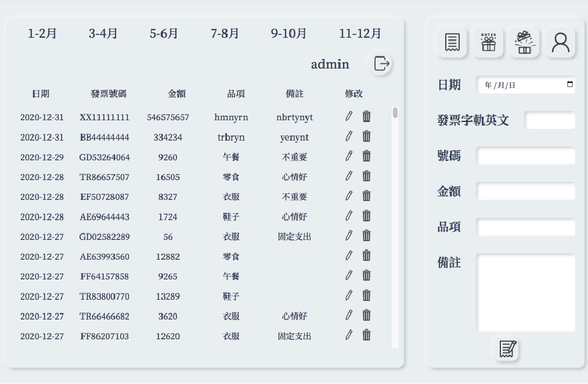This screenshot has width=588, height=384.
Task: Click the 備註 text area
Action: tap(525, 292)
